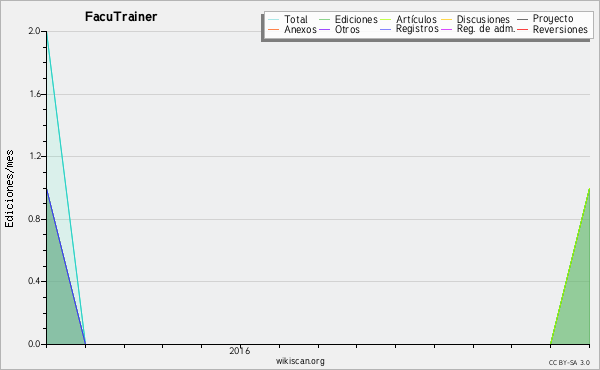Click the 0.8 y-axis value
This screenshot has height=370, width=600.
coord(34,219)
